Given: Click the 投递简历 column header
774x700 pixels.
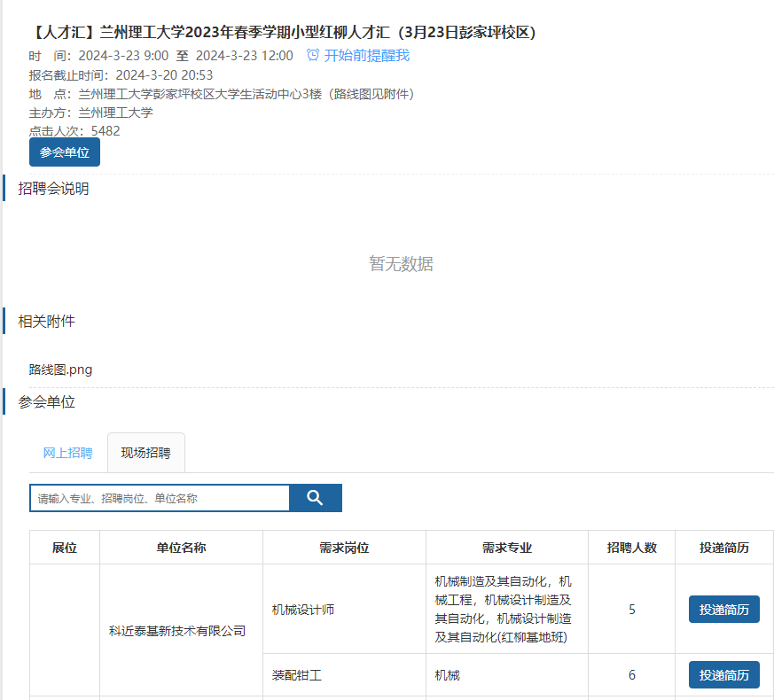Looking at the screenshot, I should point(724,548).
